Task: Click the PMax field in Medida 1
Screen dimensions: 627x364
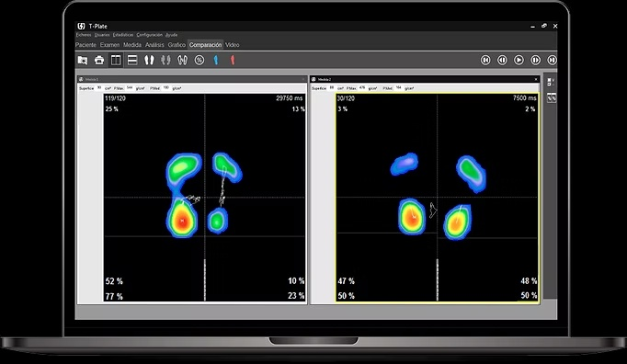Action: coord(130,87)
